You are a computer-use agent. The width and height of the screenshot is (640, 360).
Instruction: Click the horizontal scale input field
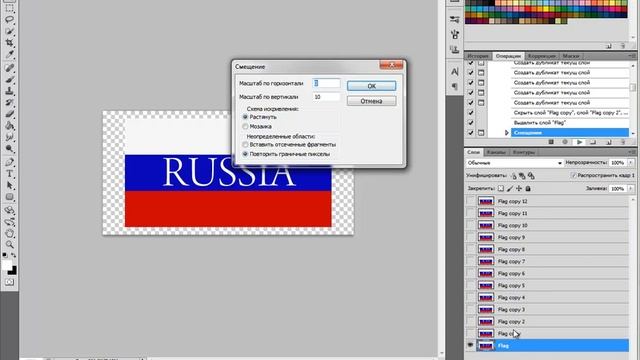(x=326, y=83)
